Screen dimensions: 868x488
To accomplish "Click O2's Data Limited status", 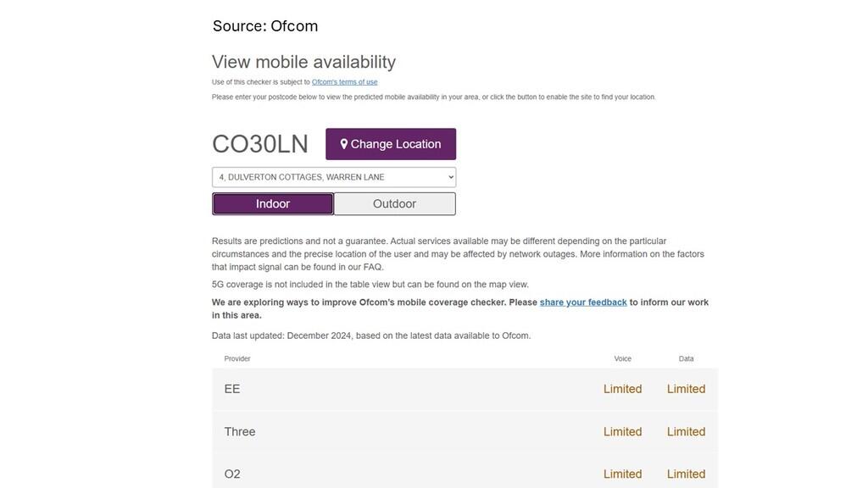I will click(x=686, y=474).
